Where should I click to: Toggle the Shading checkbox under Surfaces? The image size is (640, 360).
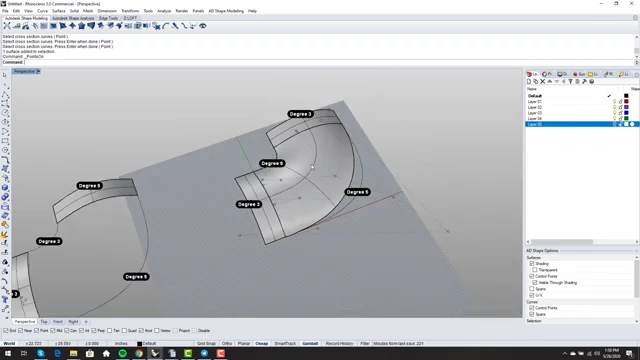pyautogui.click(x=531, y=264)
